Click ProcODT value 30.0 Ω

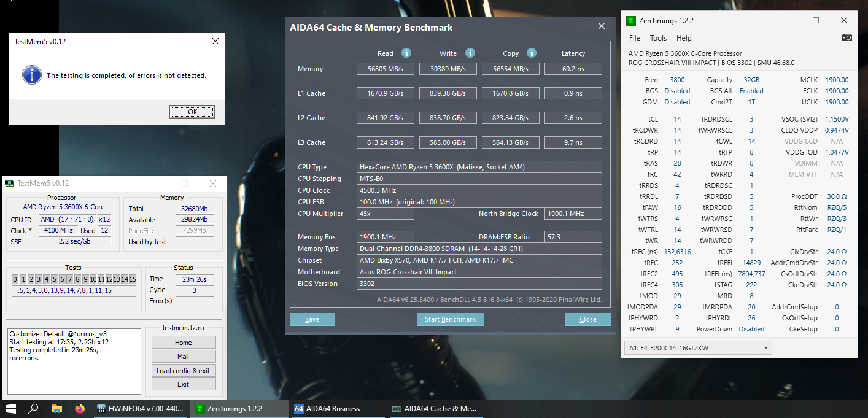pyautogui.click(x=837, y=196)
